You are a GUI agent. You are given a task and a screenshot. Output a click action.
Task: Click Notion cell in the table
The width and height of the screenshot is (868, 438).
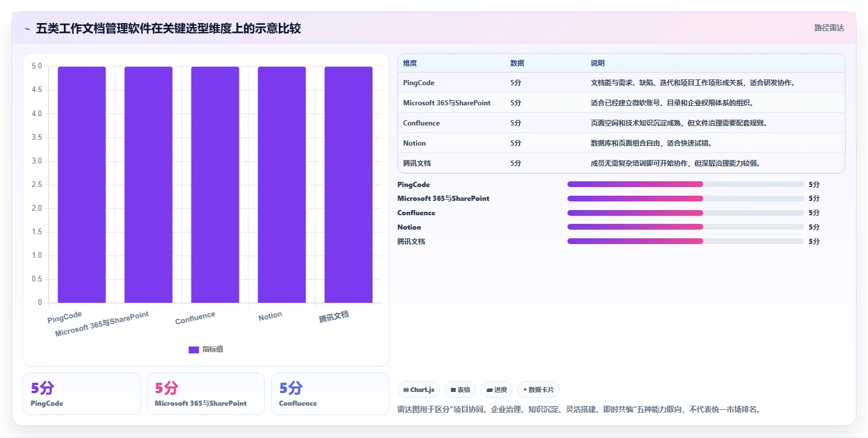415,143
